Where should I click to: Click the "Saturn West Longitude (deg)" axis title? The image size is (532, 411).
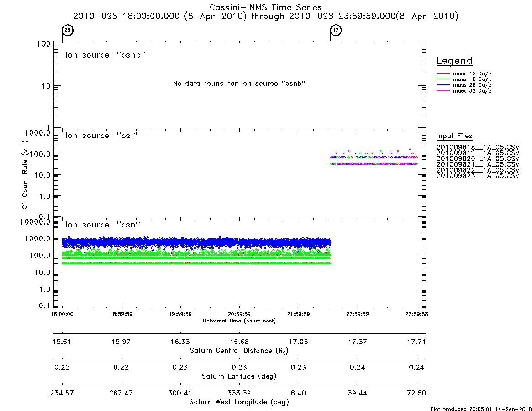tap(239, 402)
